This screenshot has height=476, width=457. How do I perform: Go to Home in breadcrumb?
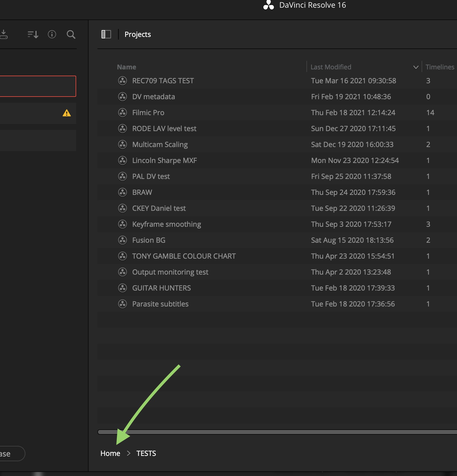point(110,453)
